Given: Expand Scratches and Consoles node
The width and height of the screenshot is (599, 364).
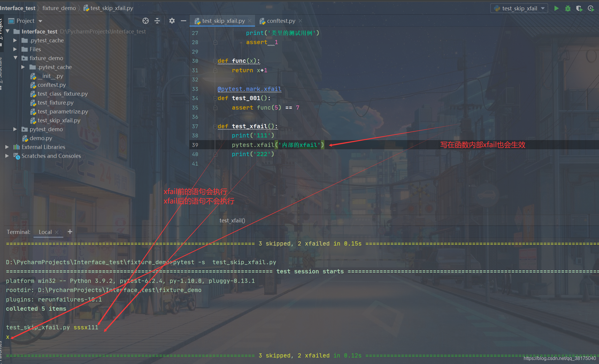Looking at the screenshot, I should (x=7, y=156).
